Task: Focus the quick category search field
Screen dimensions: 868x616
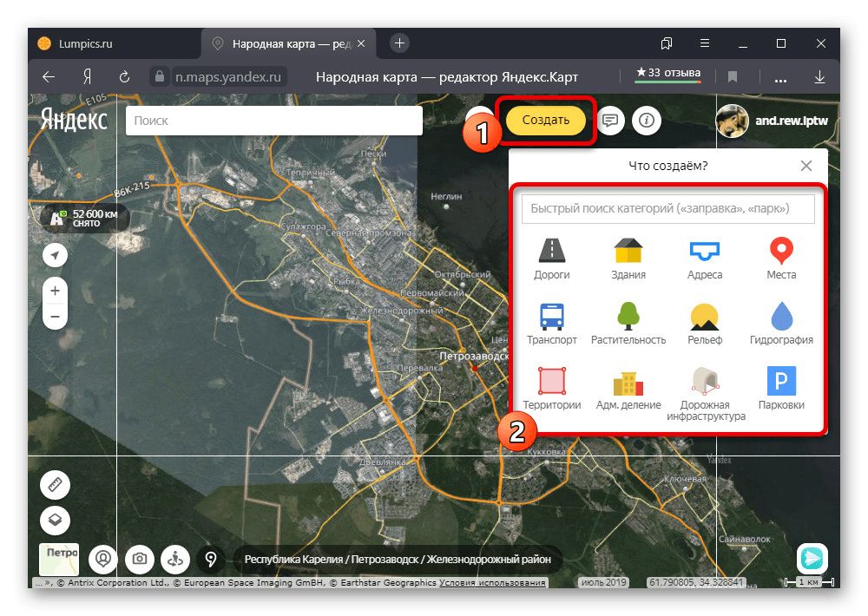Action: [667, 209]
